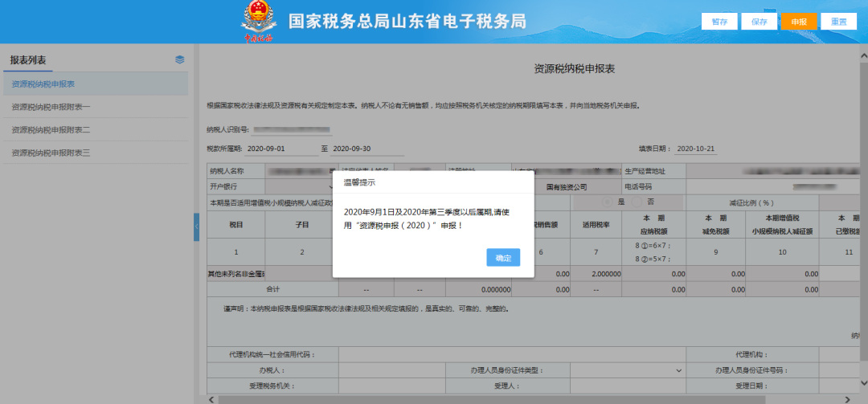This screenshot has width=868, height=404.
Task: Click the 子目 column header
Action: tap(302, 225)
